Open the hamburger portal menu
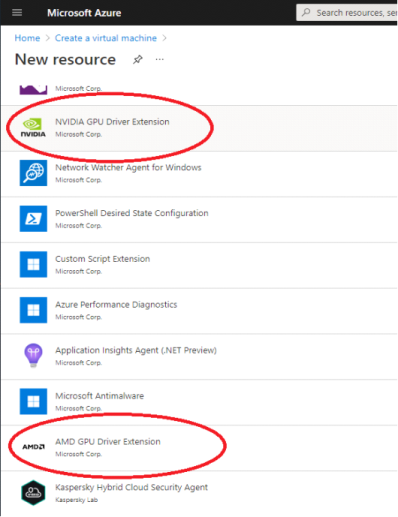The image size is (398, 517). [17, 13]
